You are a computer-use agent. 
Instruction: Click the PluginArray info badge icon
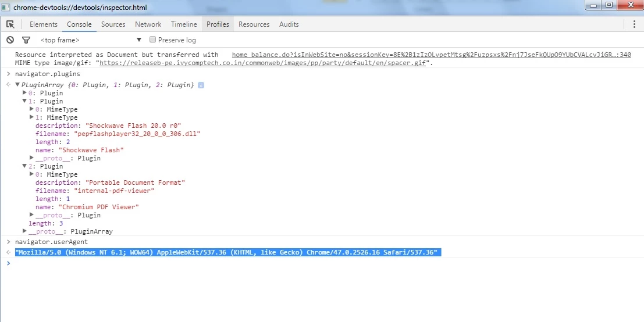click(201, 85)
